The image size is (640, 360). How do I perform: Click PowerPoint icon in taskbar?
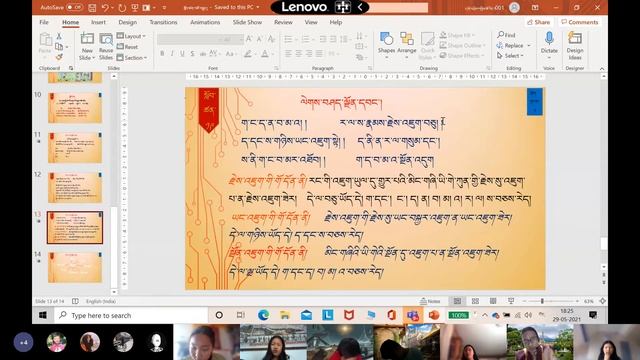coord(434,315)
